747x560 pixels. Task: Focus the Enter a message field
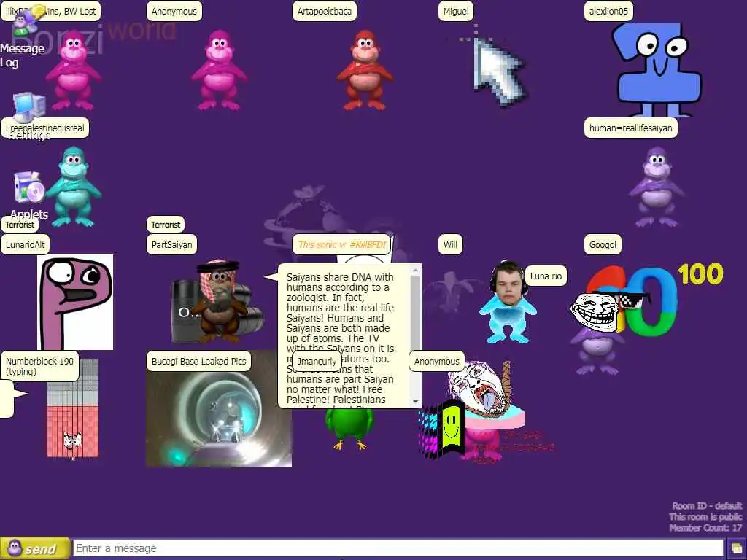[398, 548]
